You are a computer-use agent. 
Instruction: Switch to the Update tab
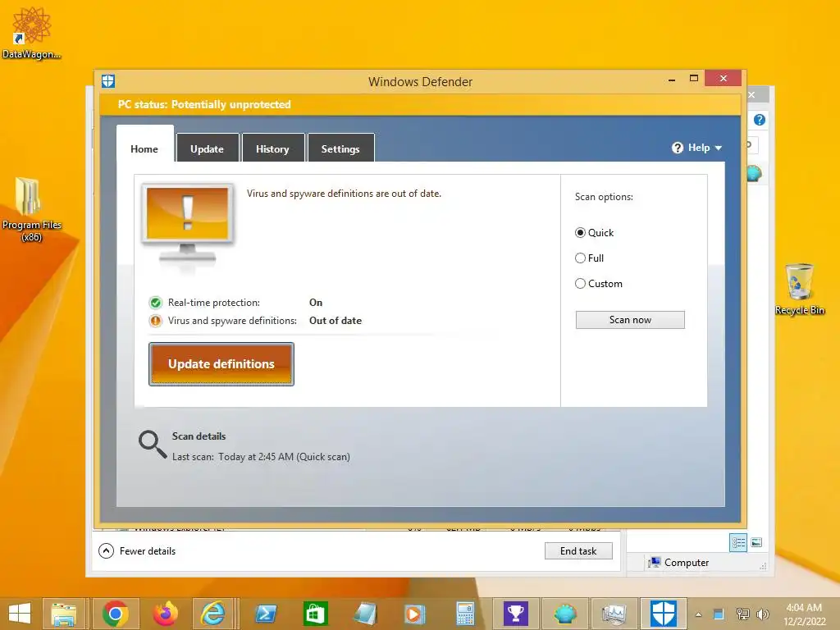(207, 149)
